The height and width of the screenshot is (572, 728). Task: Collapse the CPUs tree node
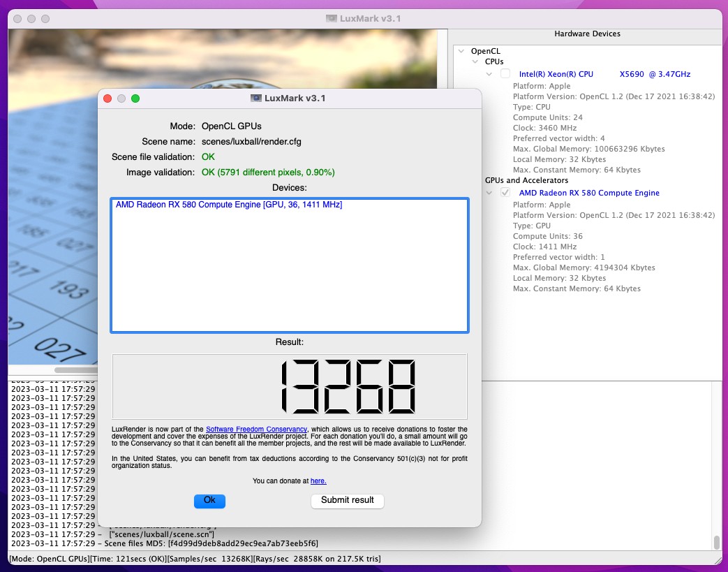coord(475,61)
